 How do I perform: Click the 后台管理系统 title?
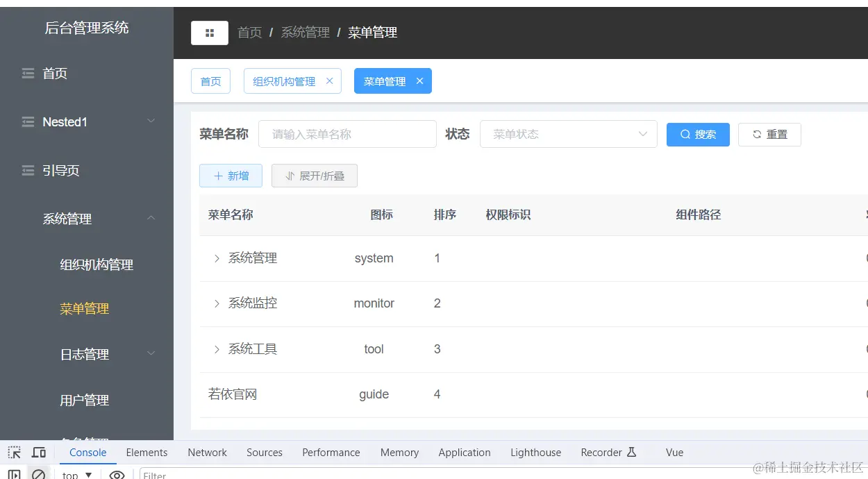tap(87, 28)
